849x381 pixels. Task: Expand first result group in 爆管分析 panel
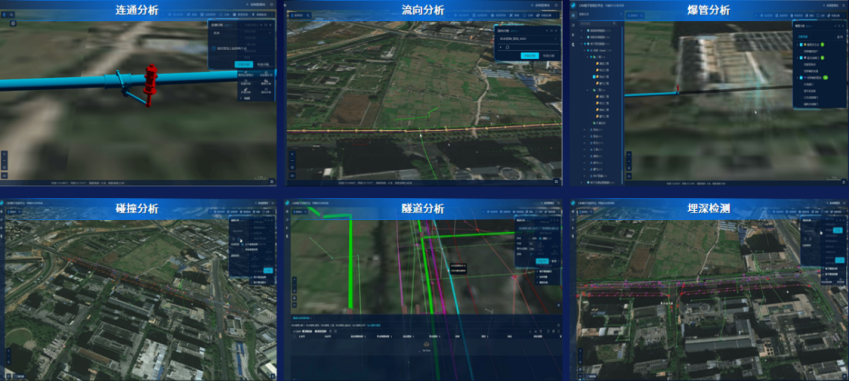coord(798,44)
